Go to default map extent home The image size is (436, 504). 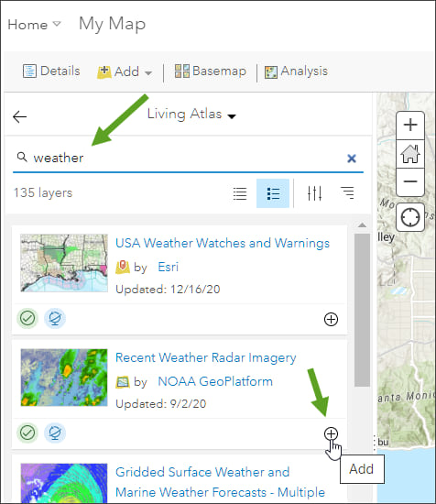(410, 154)
